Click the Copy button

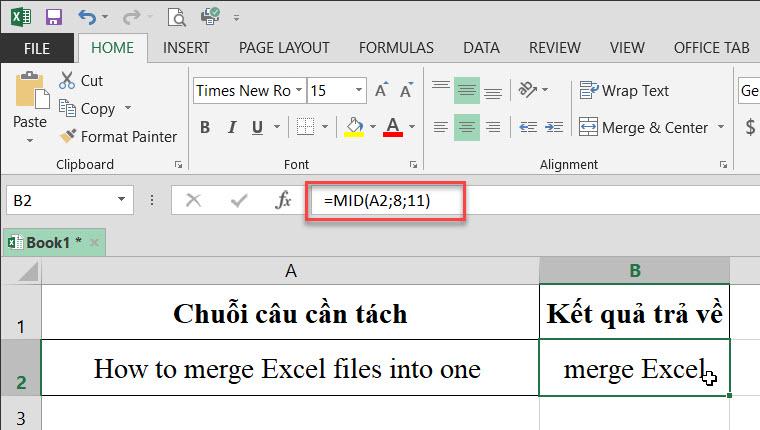click(87, 109)
